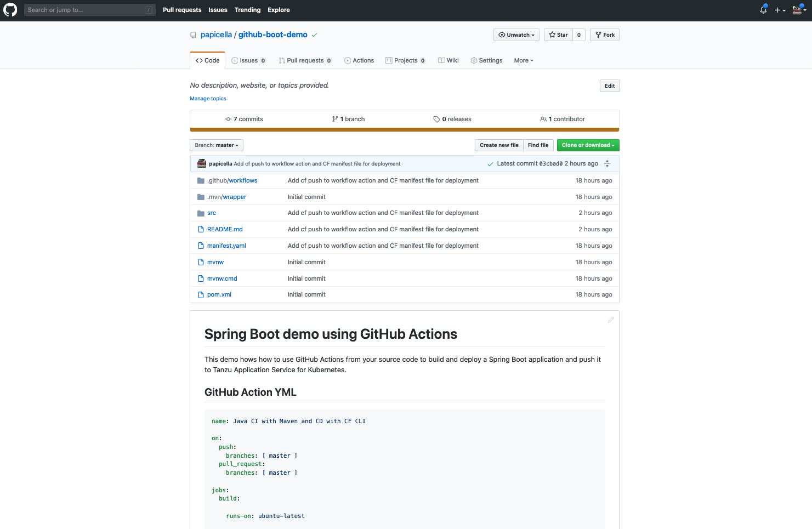812x529 pixels.
Task: Click the edit pencil icon on the README
Action: [611, 320]
